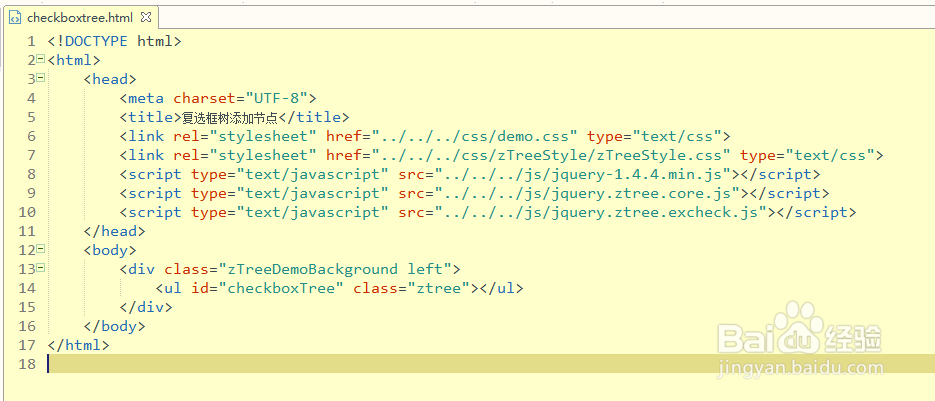Screen dimensions: 935x401
Task: Click line number 17 in gutter
Action: (x=27, y=345)
